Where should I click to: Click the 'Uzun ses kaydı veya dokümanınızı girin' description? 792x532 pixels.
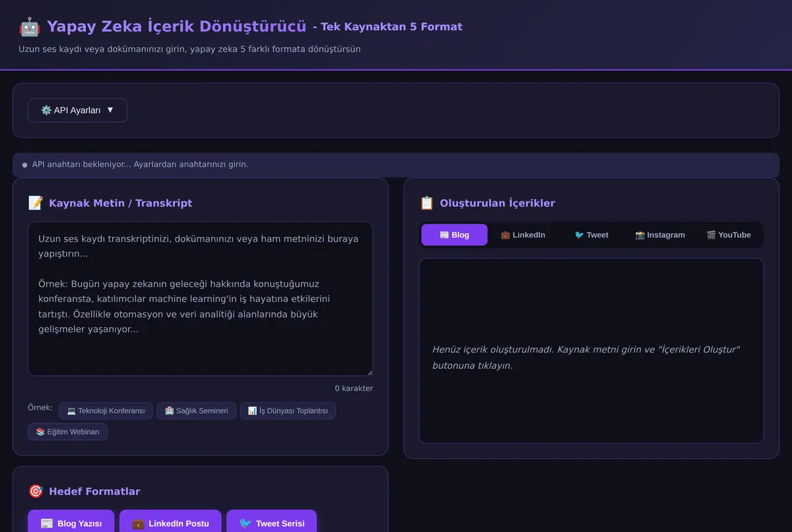click(189, 49)
